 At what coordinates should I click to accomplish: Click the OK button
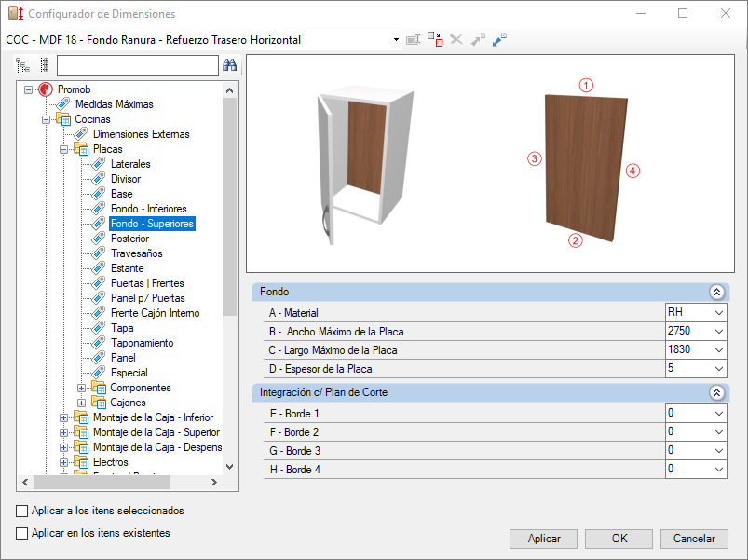pos(619,539)
